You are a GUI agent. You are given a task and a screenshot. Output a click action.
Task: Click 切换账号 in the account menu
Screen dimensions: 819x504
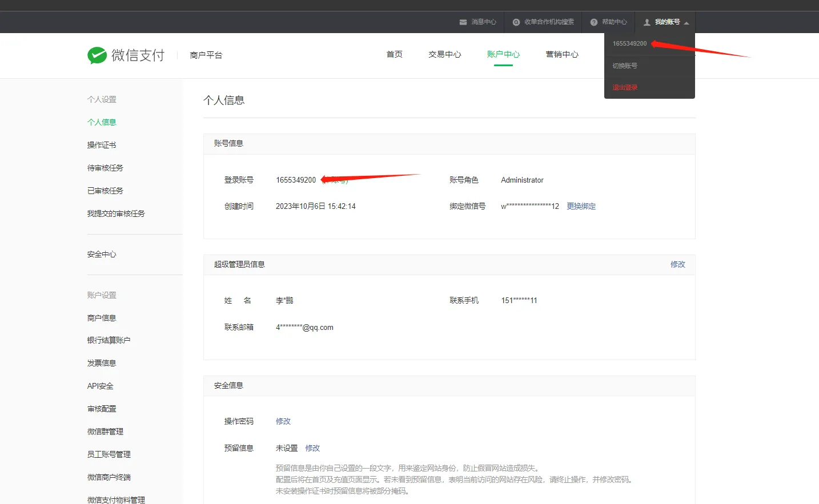625,65
